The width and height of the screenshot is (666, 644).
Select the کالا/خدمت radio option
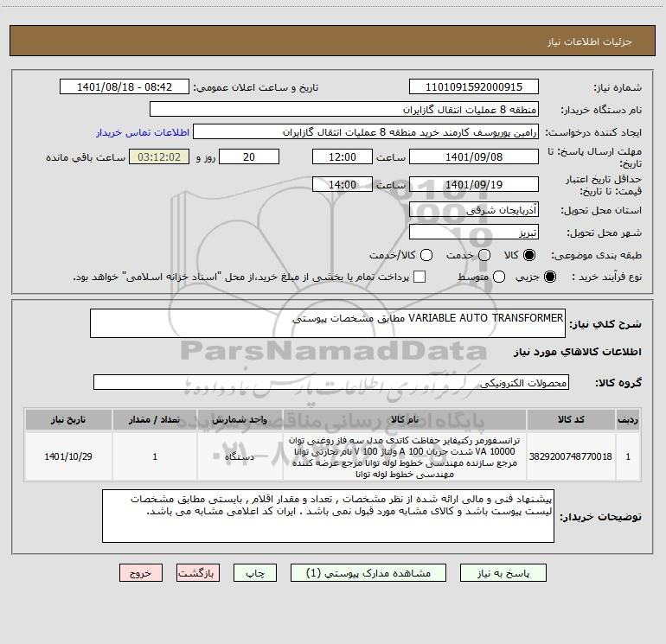pyautogui.click(x=426, y=255)
